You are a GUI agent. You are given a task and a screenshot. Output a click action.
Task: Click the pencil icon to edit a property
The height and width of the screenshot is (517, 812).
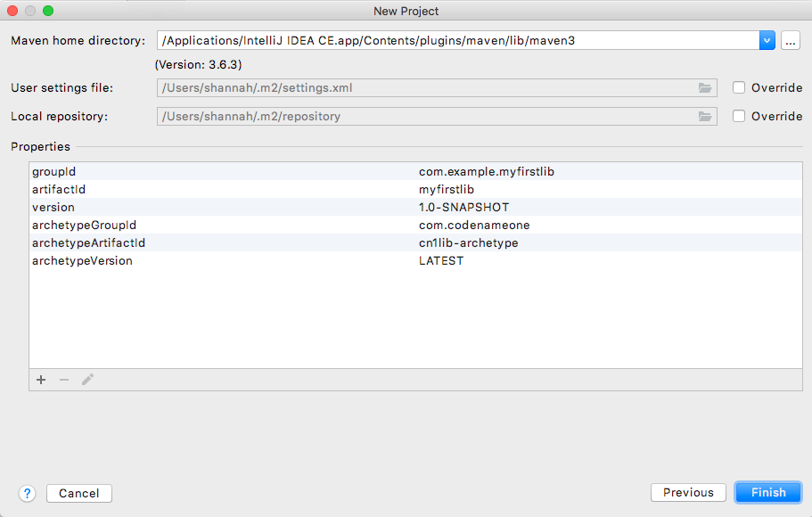86,380
